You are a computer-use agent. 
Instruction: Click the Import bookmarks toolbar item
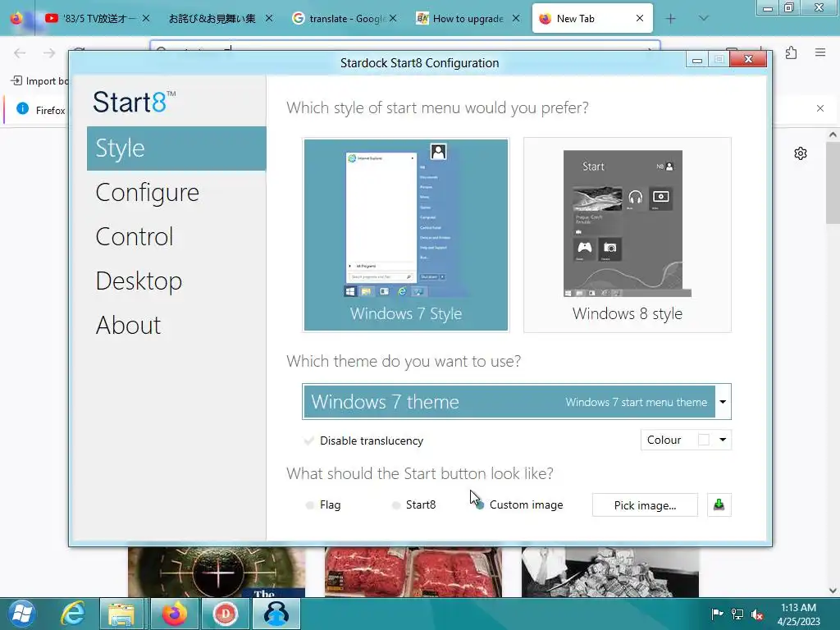(x=39, y=81)
